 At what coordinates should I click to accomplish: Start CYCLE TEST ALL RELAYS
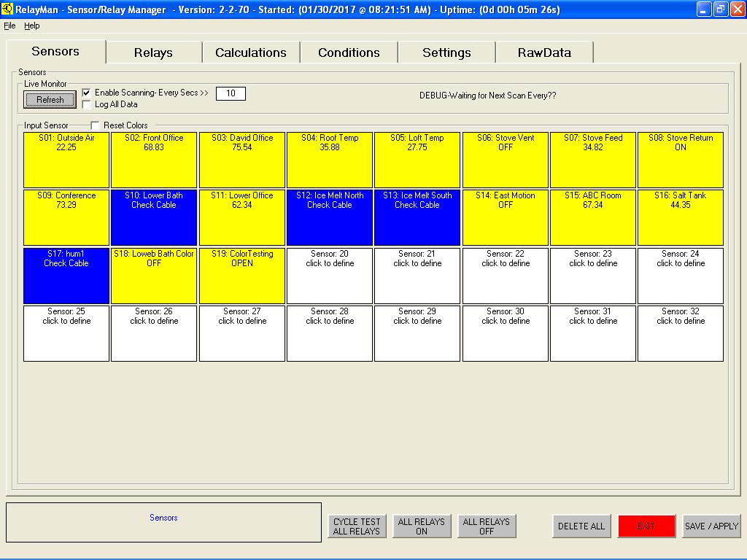tap(357, 526)
